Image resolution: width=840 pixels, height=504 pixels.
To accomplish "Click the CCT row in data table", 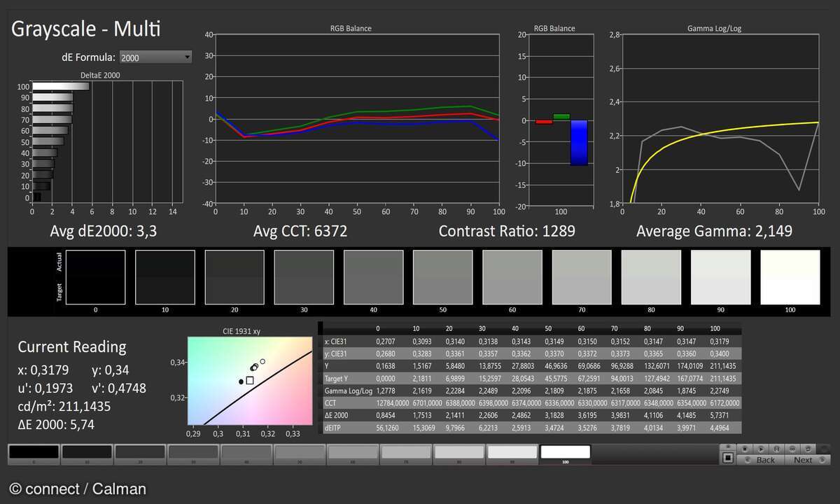I will 532,403.
